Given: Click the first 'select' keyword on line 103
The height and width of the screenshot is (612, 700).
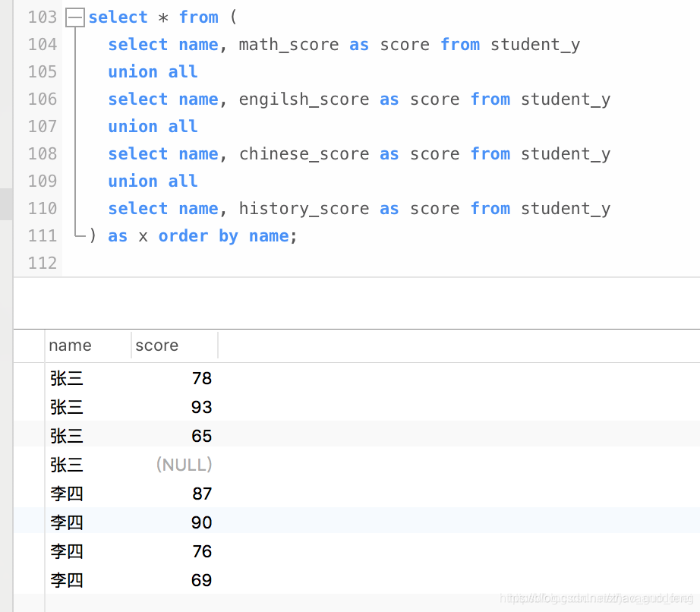Looking at the screenshot, I should [118, 17].
